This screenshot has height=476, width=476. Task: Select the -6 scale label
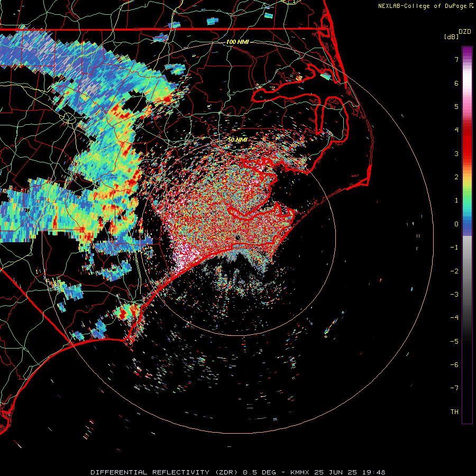454,365
